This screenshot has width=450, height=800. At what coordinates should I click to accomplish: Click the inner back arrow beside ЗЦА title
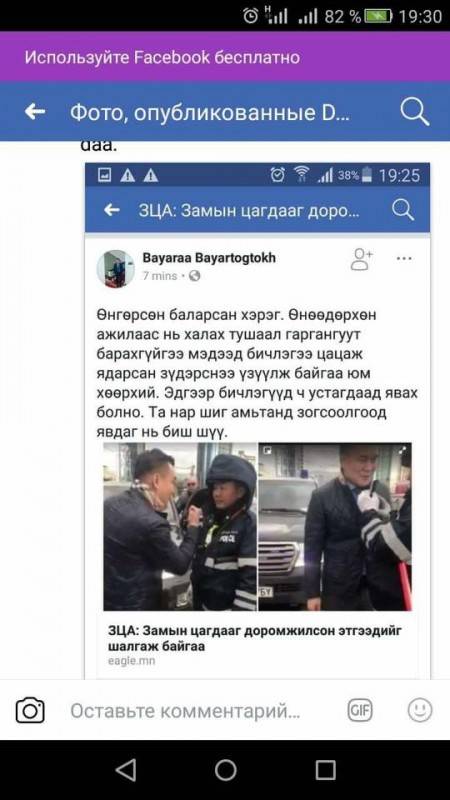112,210
